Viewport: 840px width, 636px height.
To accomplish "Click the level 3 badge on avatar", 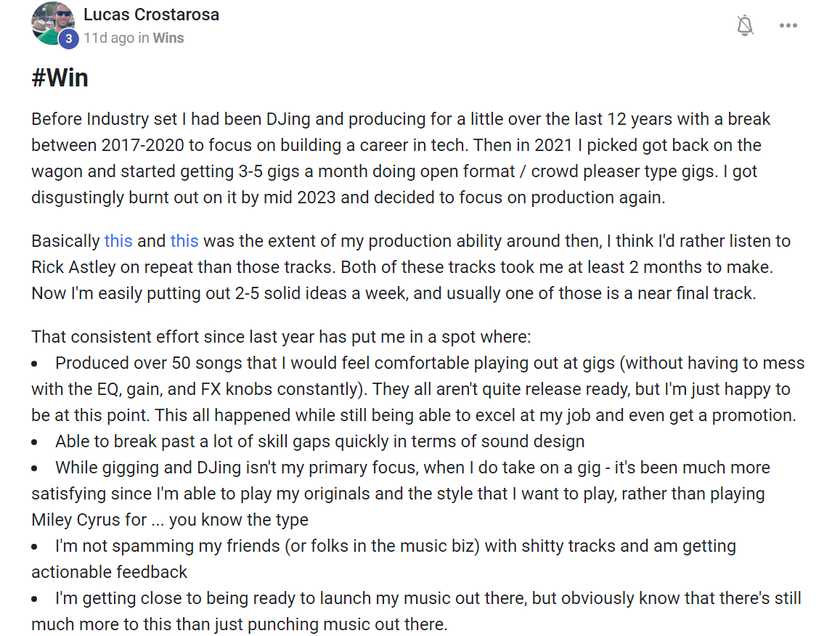I will pyautogui.click(x=68, y=39).
